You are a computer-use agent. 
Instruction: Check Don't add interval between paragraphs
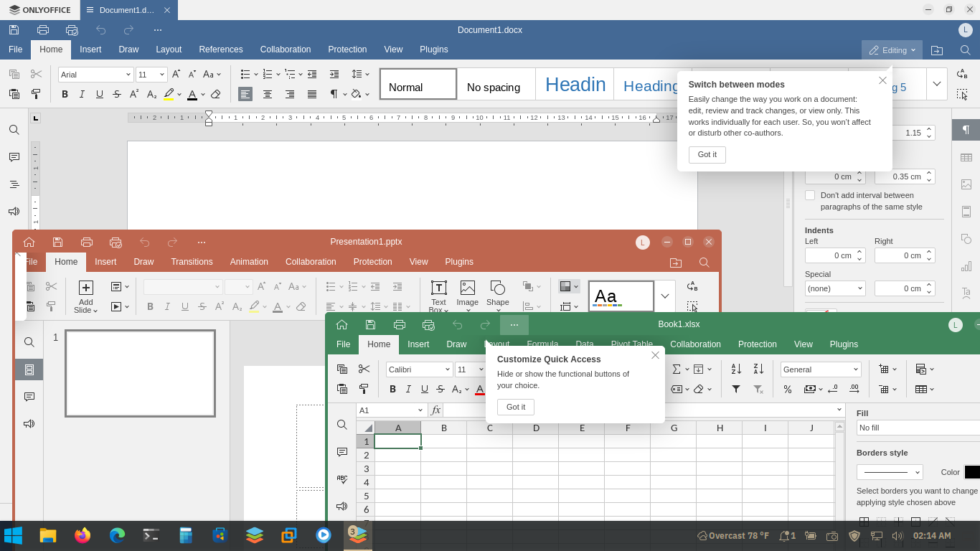(x=810, y=195)
